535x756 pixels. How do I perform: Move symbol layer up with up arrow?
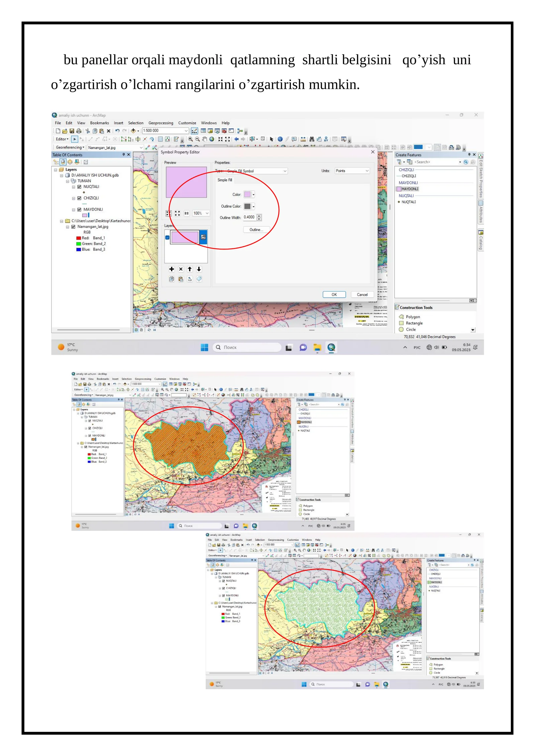(190, 269)
